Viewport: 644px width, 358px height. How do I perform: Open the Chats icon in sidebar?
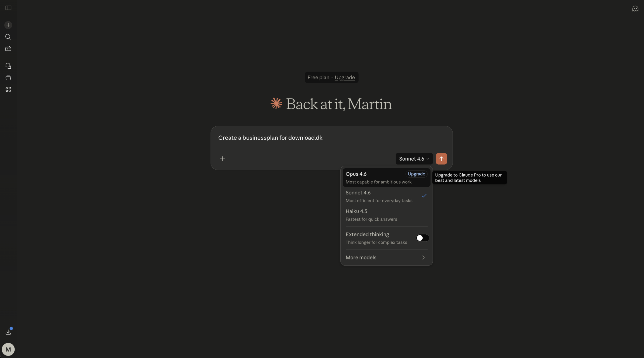8,66
